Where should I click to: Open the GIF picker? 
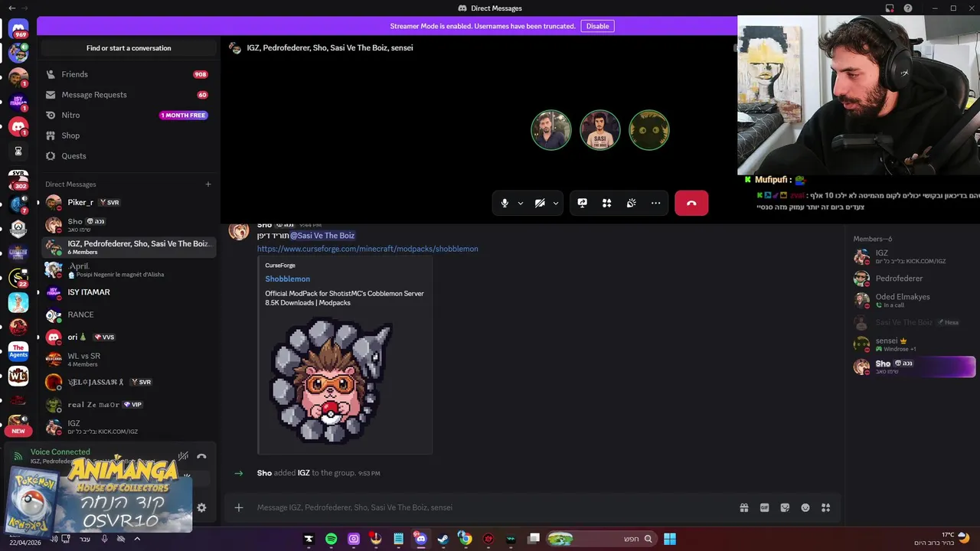(764, 507)
